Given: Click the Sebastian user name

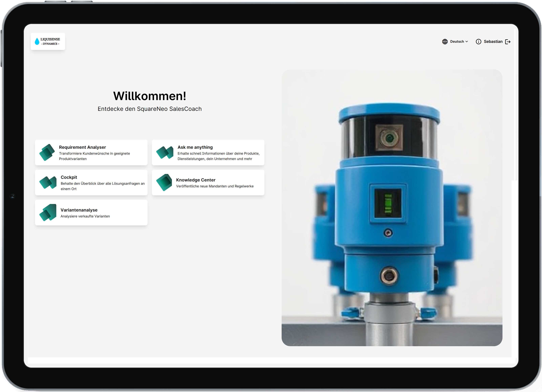Looking at the screenshot, I should pos(493,42).
